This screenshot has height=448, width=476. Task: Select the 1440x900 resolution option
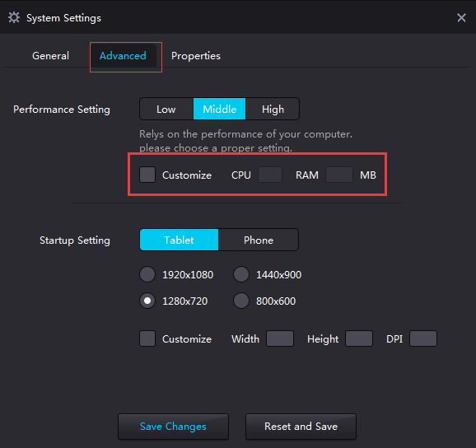(241, 274)
